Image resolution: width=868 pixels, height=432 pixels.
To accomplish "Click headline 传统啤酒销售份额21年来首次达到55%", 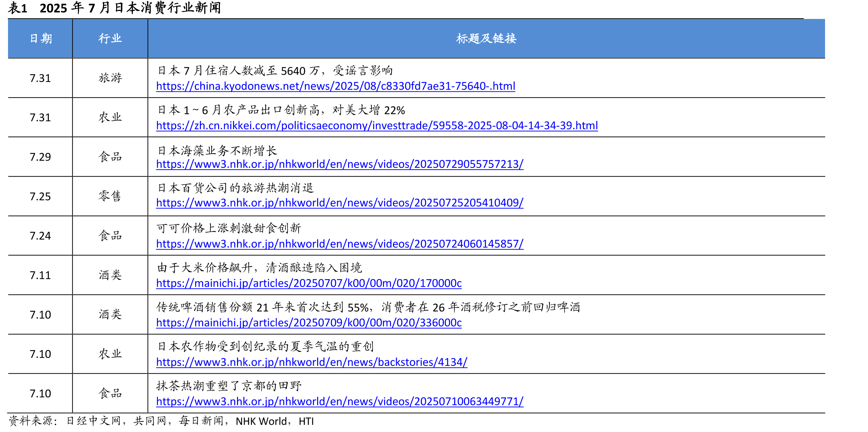I will 368,307.
